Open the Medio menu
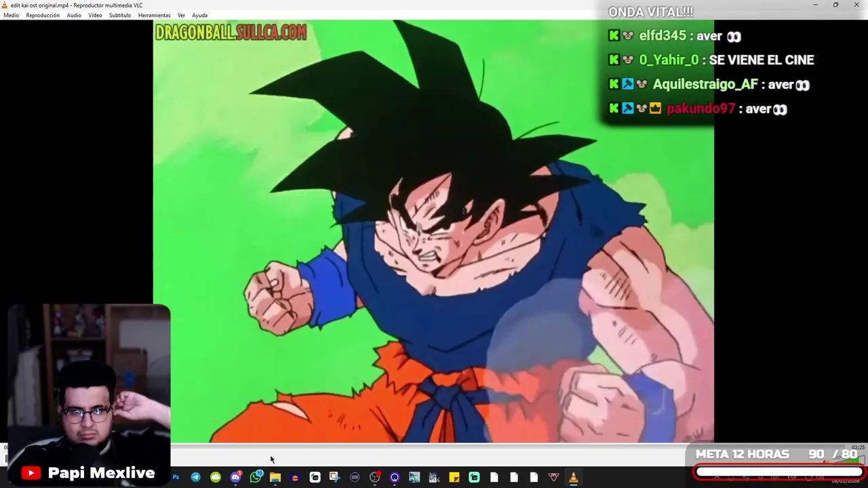This screenshot has width=868, height=488. pos(12,15)
